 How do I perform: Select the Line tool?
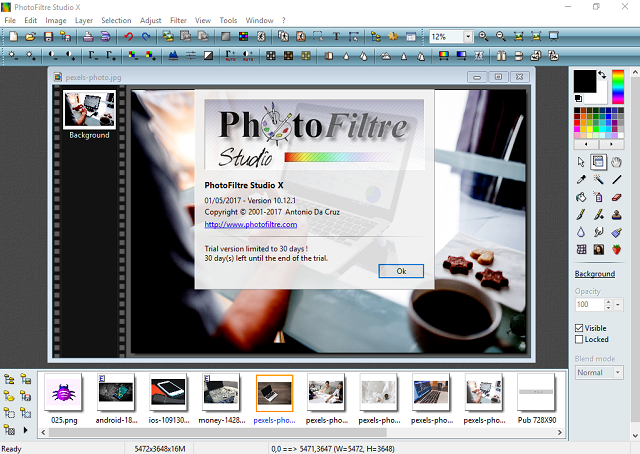coord(616,180)
